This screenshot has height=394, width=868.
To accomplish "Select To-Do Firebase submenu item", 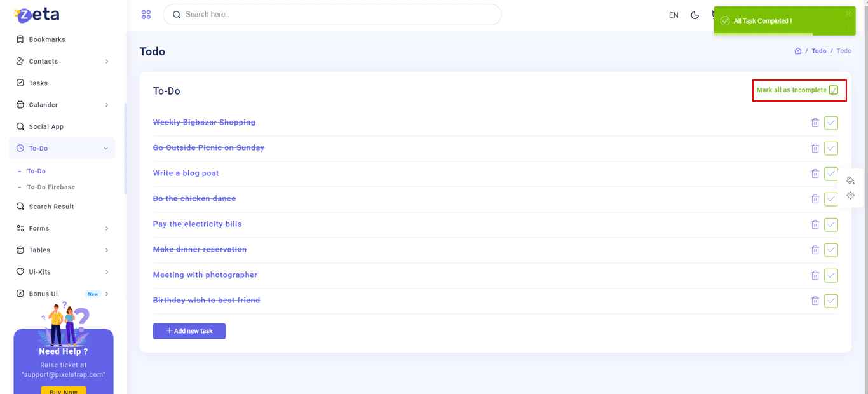I will [x=51, y=187].
